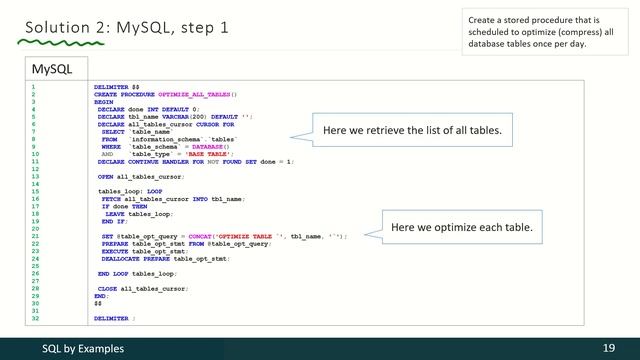Click the "END;" line on code line 29
This screenshot has width=640, height=360.
click(101, 296)
